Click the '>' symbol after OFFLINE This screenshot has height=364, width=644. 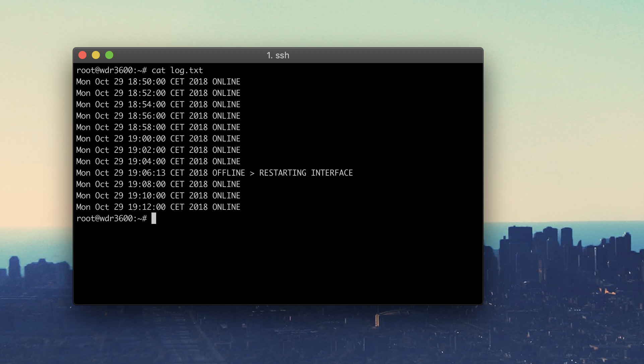pos(252,173)
